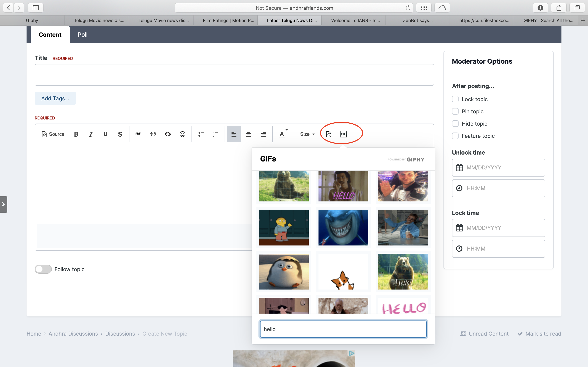Click the GIF toolbar icon
The height and width of the screenshot is (367, 588).
(343, 134)
